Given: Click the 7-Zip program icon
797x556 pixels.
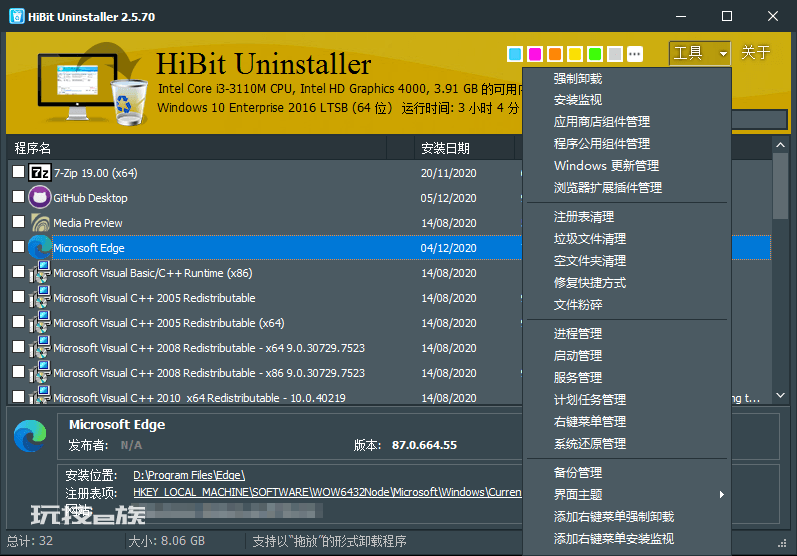Looking at the screenshot, I should coord(40,172).
